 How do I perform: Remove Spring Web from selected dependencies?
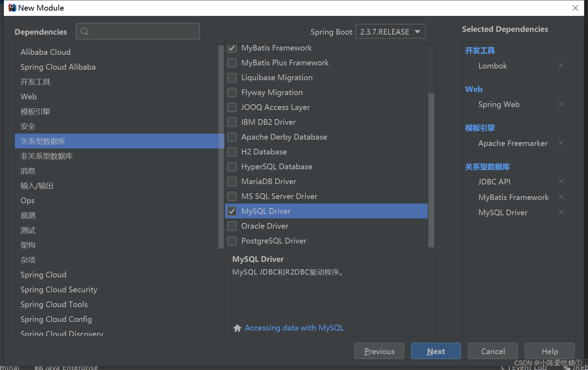[561, 104]
